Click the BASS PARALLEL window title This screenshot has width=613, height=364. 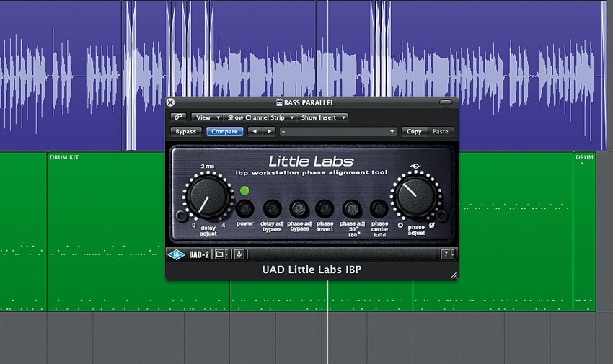pyautogui.click(x=309, y=103)
